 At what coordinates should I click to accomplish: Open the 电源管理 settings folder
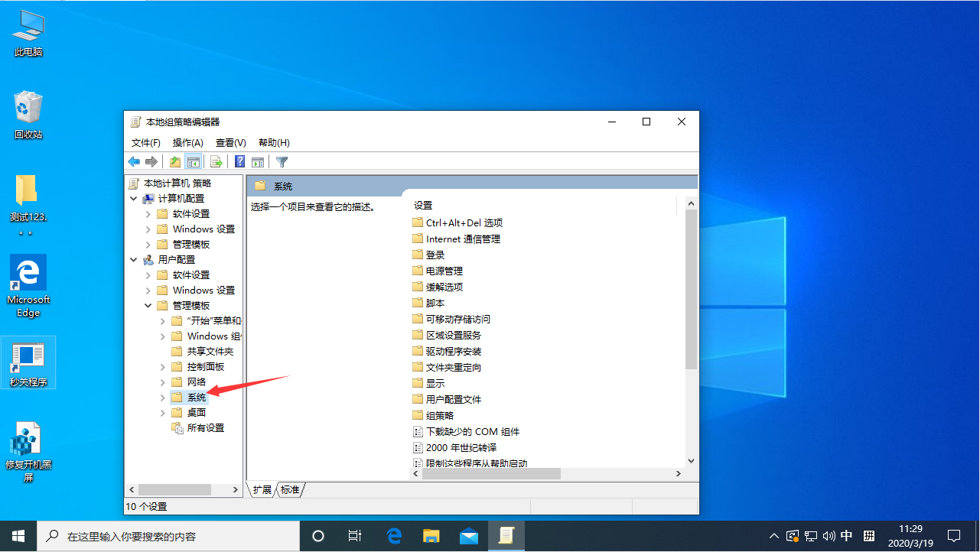coord(444,270)
